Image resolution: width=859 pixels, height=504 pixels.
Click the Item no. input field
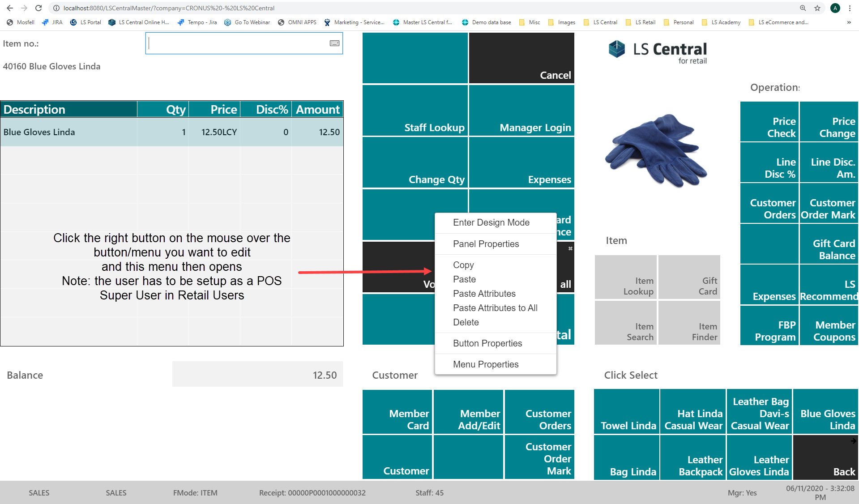click(x=237, y=43)
